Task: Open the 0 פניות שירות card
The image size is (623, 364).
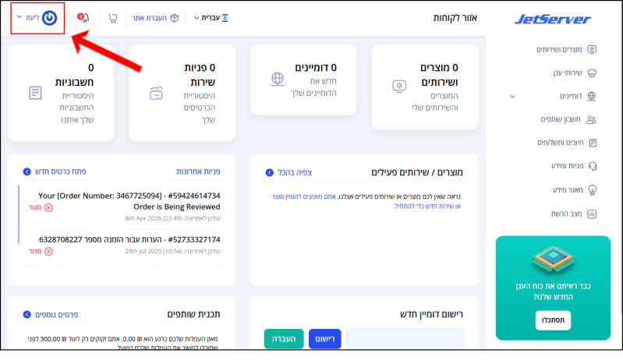Action: tap(182, 93)
